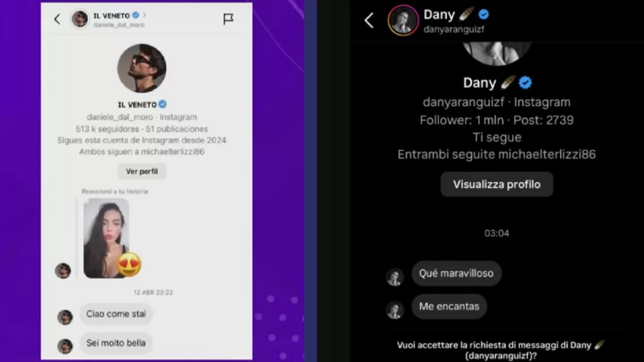Select the 'Ciao come stai' message bubble

pyautogui.click(x=116, y=314)
